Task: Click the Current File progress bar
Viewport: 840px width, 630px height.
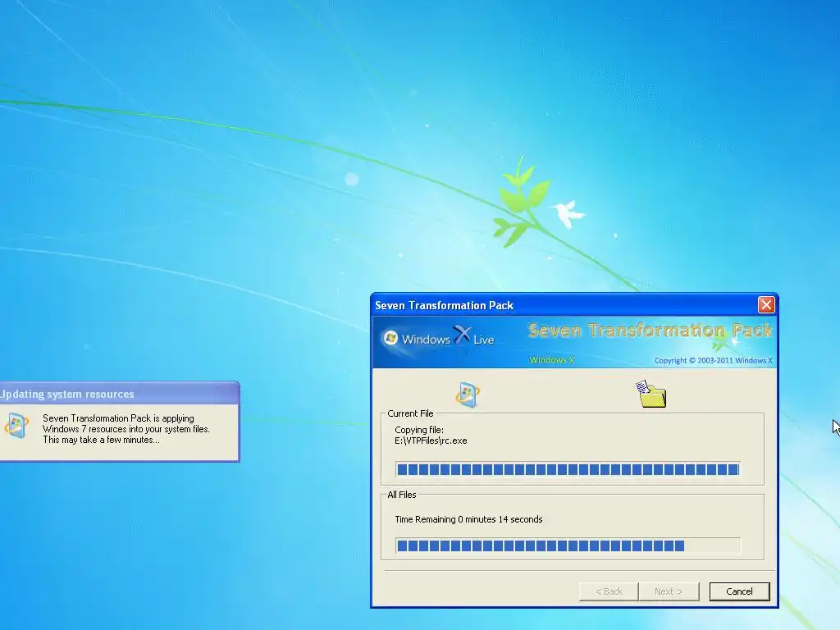Action: coord(568,469)
